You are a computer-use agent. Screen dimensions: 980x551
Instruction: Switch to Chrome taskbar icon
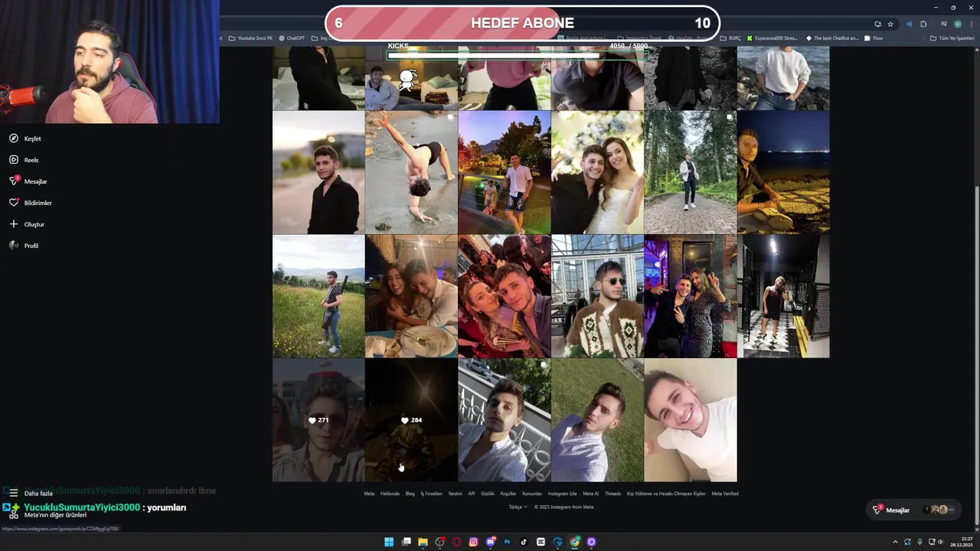[x=574, y=542]
